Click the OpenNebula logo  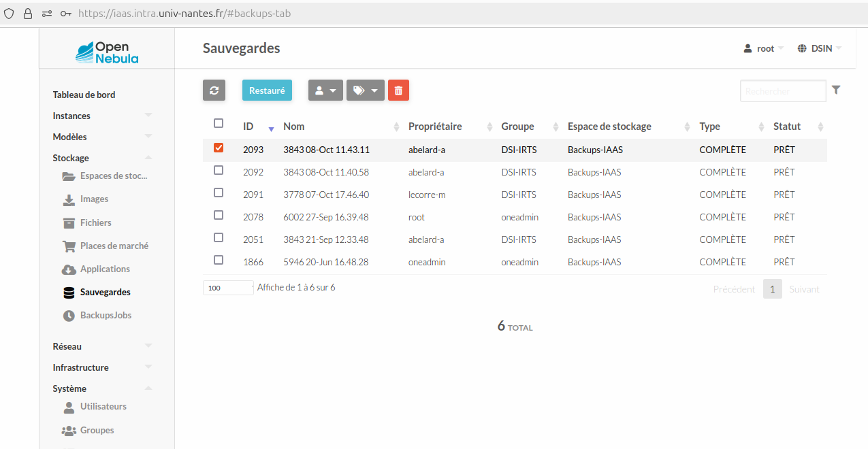tap(107, 52)
